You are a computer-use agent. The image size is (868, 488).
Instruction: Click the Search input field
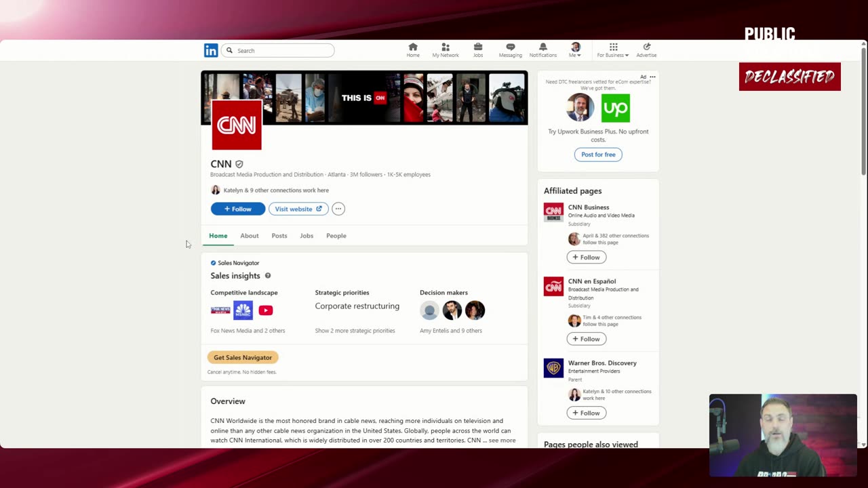click(x=278, y=50)
